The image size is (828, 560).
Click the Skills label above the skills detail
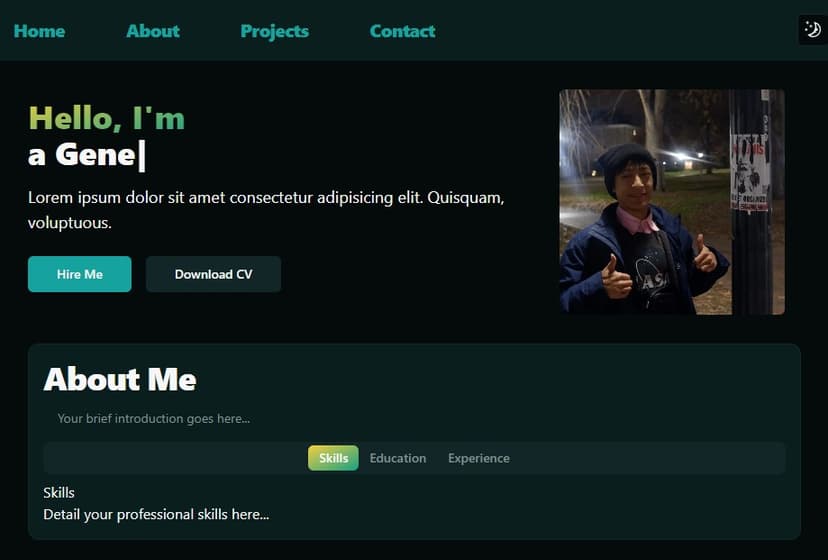[59, 492]
